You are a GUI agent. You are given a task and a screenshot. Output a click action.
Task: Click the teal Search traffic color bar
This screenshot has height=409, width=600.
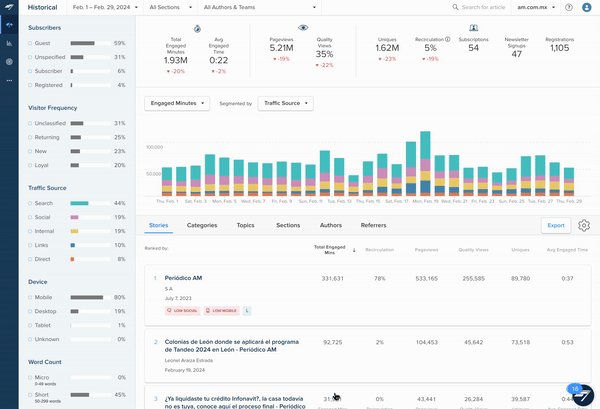[x=79, y=203]
